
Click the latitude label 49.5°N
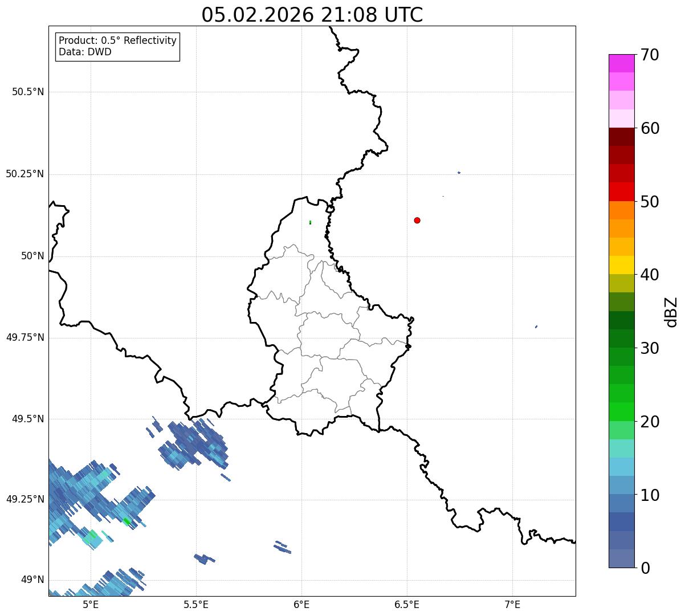27,419
